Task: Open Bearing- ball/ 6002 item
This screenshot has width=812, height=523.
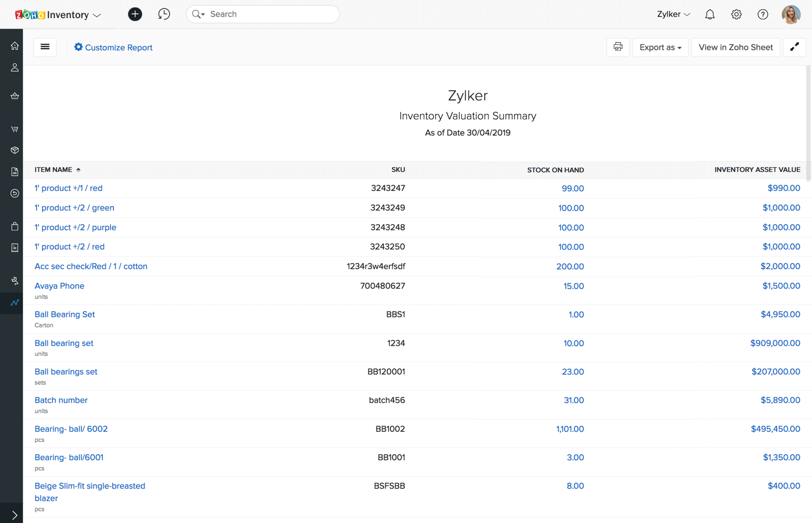Action: [x=71, y=429]
